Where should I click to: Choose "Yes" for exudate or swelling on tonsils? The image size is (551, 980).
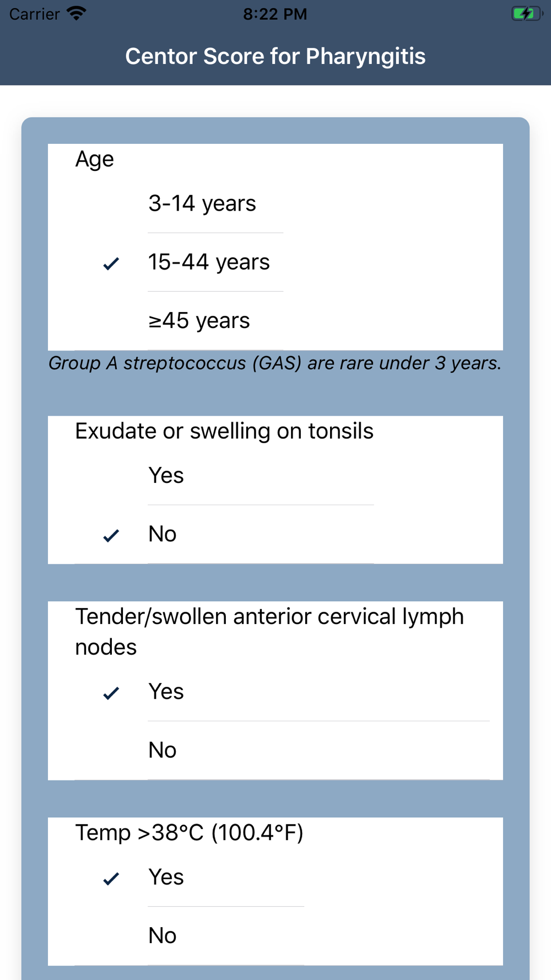[166, 475]
